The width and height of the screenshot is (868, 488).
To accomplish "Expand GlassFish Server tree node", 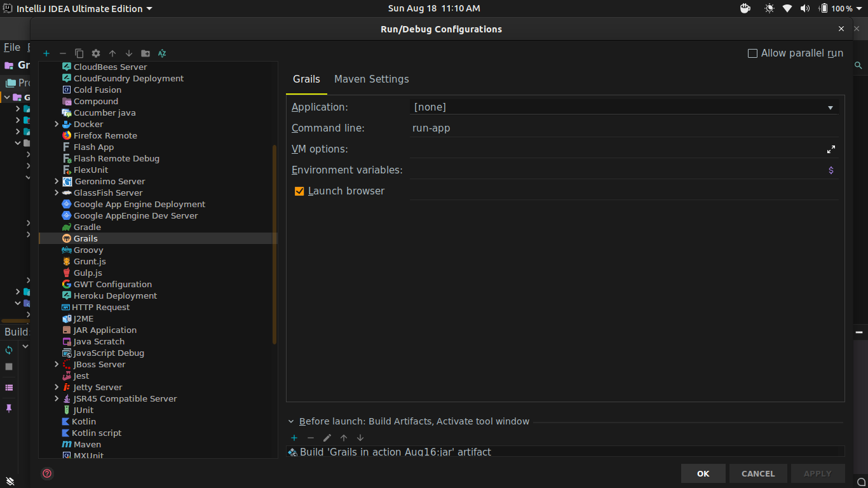I will [57, 193].
